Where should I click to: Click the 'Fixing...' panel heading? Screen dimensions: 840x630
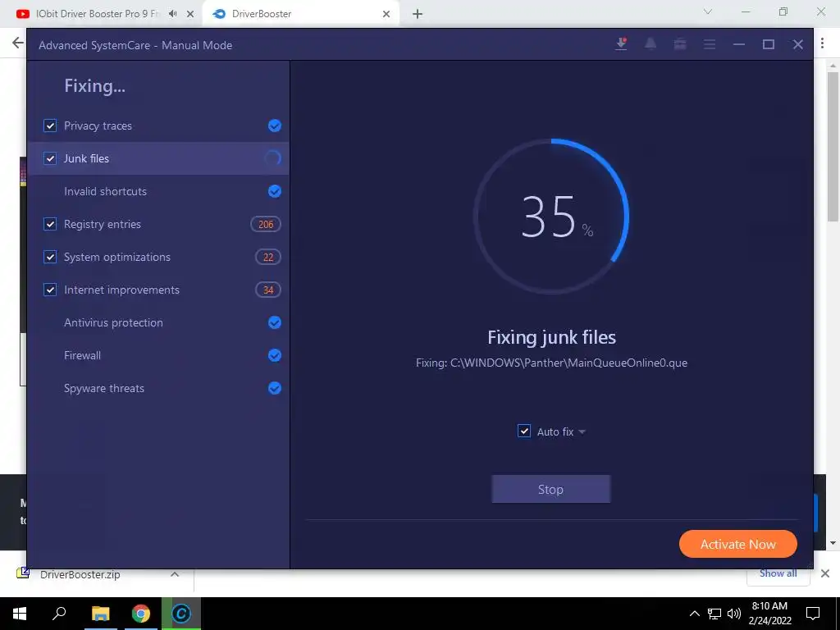95,85
